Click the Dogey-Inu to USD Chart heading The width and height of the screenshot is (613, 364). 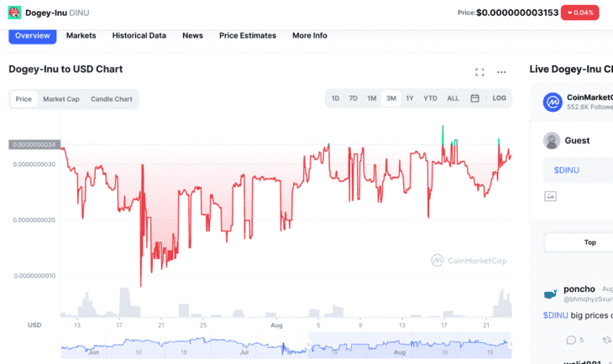(65, 69)
